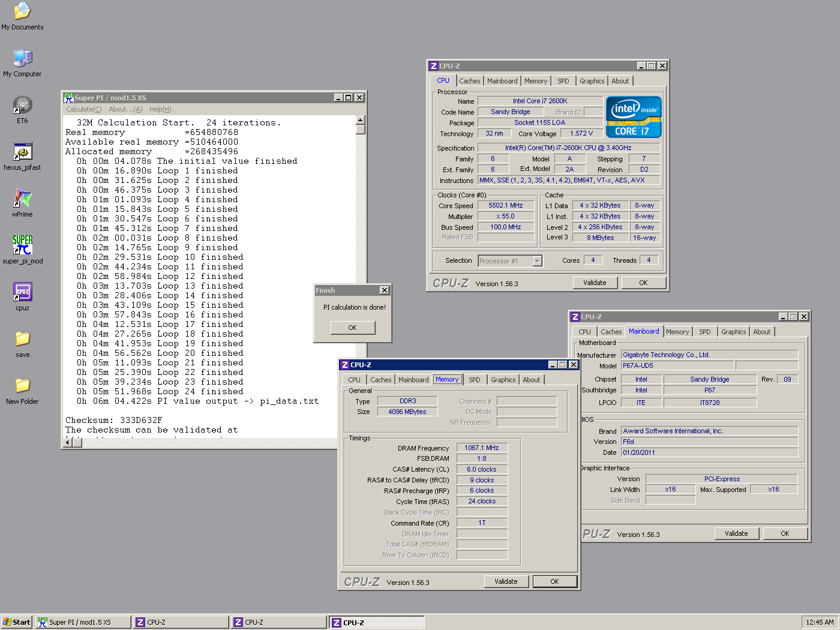Switch to SPD tab in CPU window
This screenshot has height=630, width=840.
tap(563, 81)
